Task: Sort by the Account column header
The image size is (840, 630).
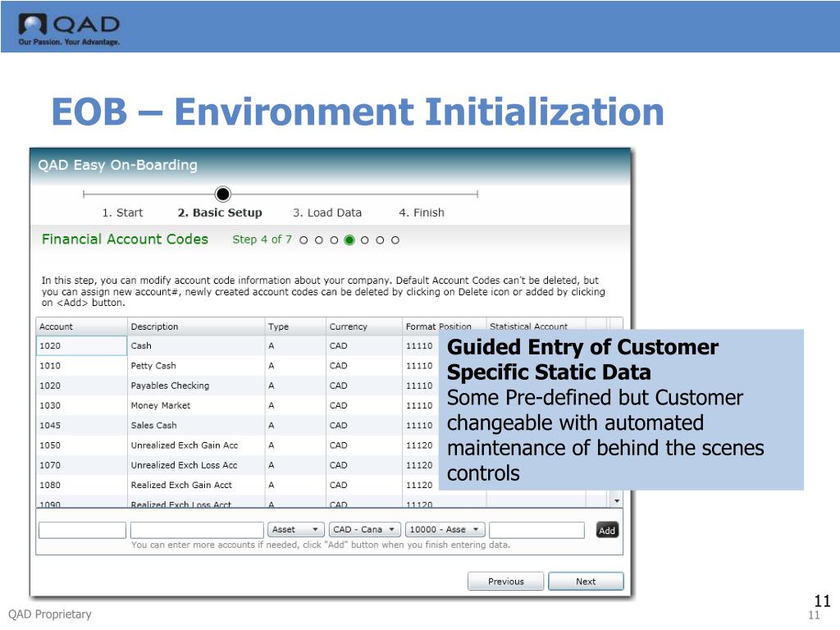Action: 81,326
